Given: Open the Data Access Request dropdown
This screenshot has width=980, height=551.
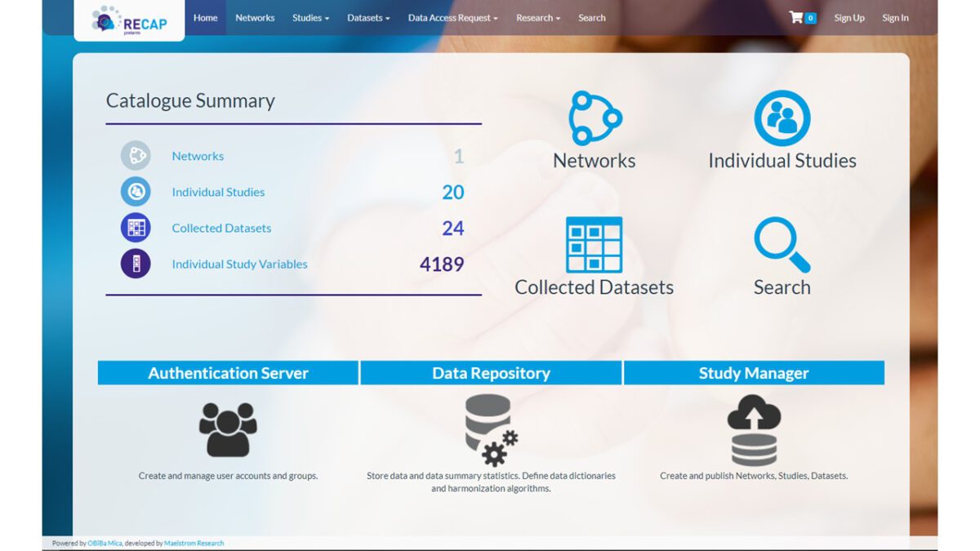Looking at the screenshot, I should 452,18.
